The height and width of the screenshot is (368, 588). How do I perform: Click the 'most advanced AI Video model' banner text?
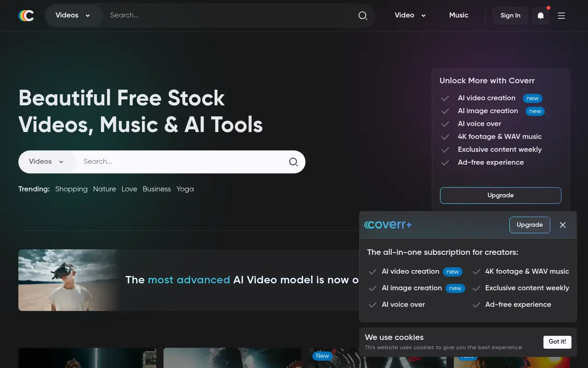pos(242,280)
